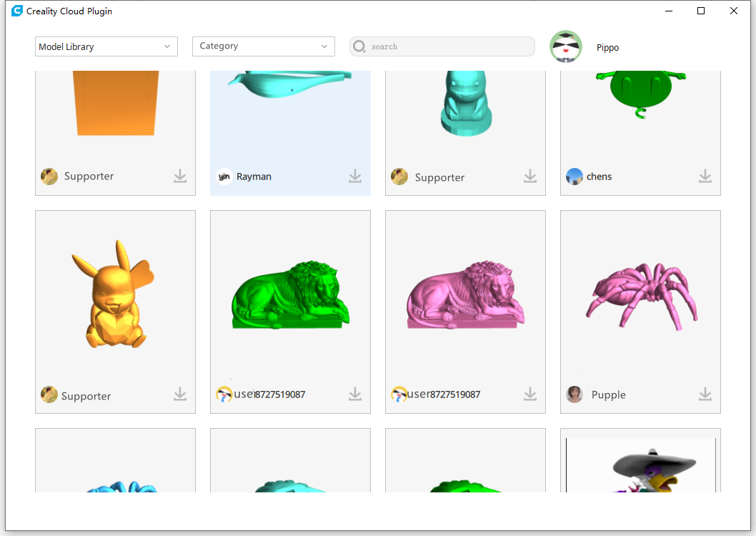The height and width of the screenshot is (536, 756).
Task: Open Pippo's profile avatar
Action: click(x=566, y=47)
